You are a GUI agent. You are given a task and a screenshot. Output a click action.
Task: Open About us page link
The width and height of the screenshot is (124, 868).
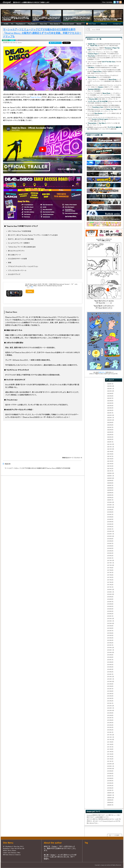point(104,24)
